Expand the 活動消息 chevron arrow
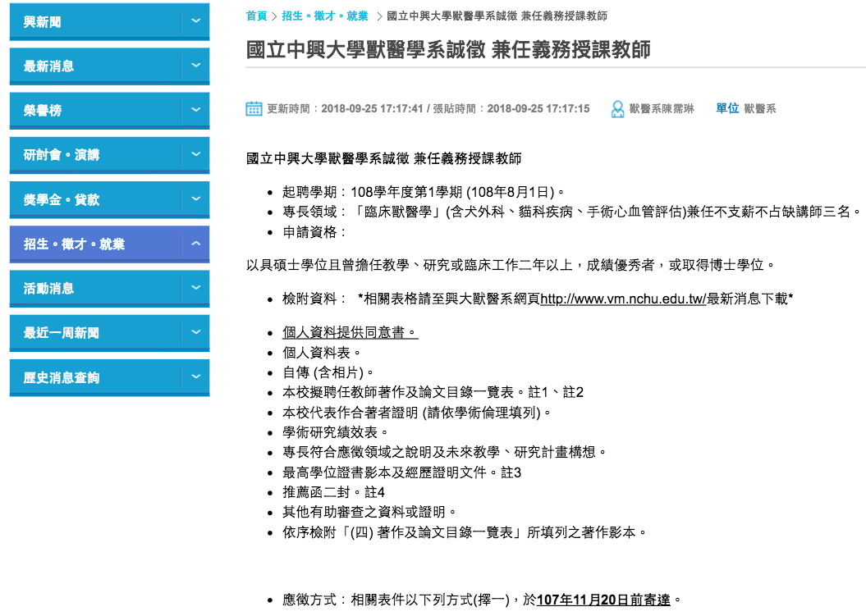This screenshot has width=866, height=616. [x=195, y=288]
